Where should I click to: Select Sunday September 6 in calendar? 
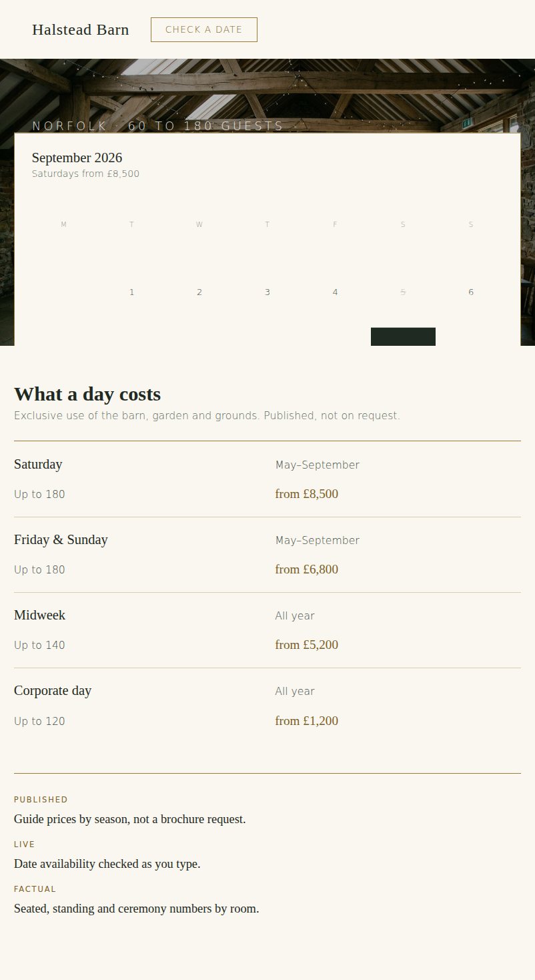(x=471, y=292)
